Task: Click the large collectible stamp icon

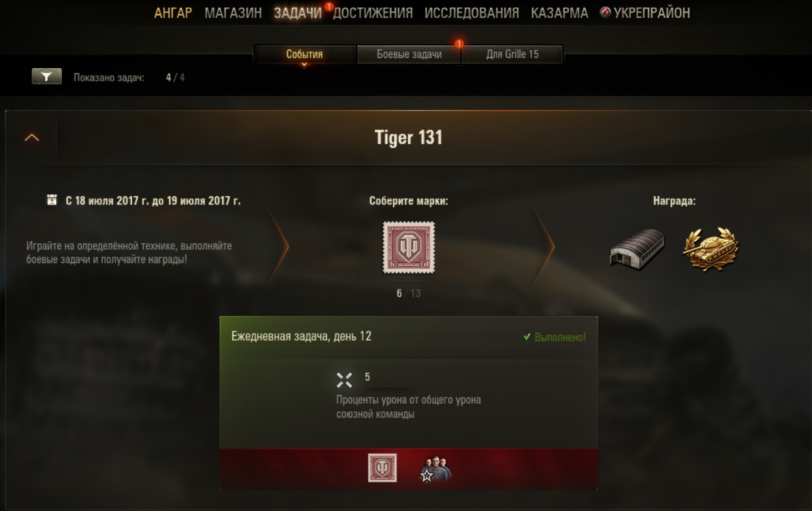Action: (409, 247)
